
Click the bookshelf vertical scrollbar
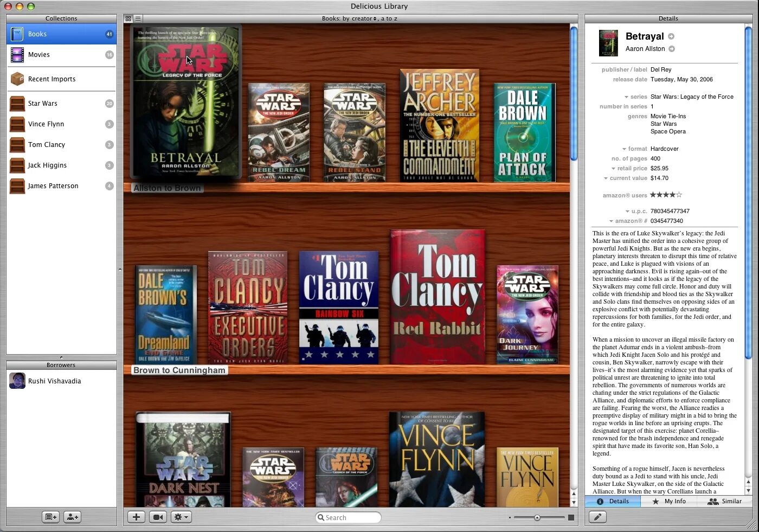pyautogui.click(x=574, y=94)
